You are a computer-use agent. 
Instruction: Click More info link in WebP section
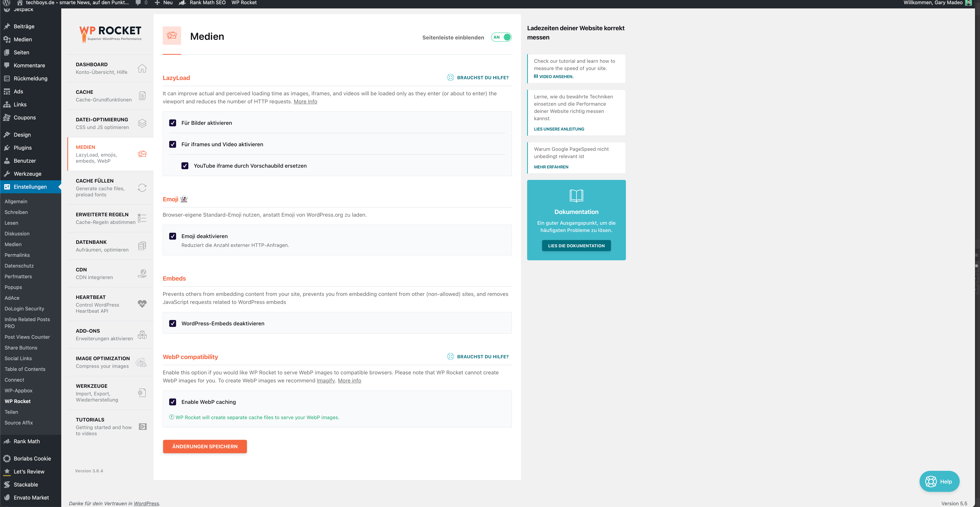point(349,381)
